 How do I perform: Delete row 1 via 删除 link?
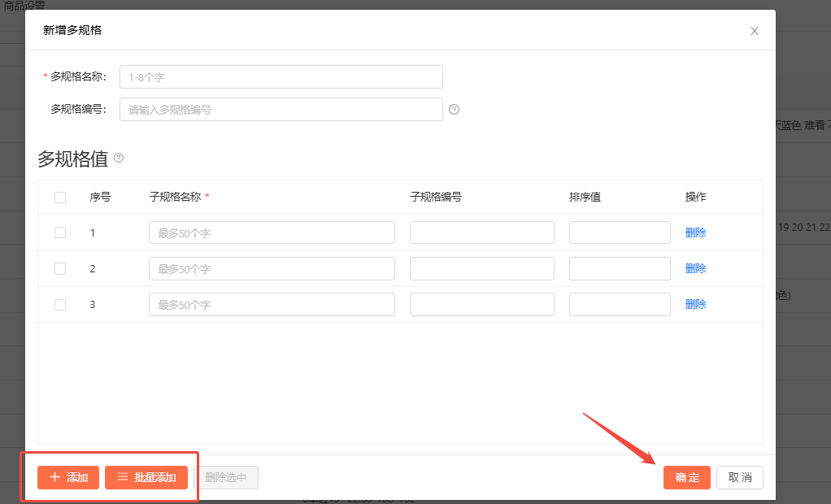pos(695,232)
